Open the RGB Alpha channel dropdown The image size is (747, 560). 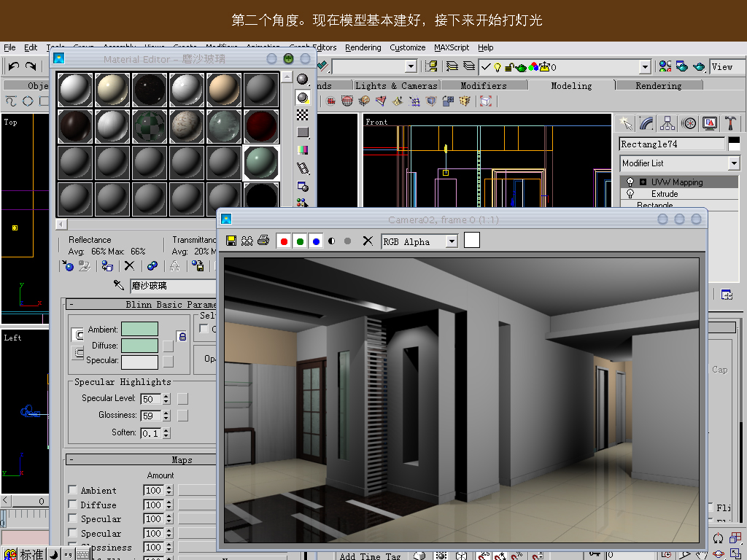point(452,241)
